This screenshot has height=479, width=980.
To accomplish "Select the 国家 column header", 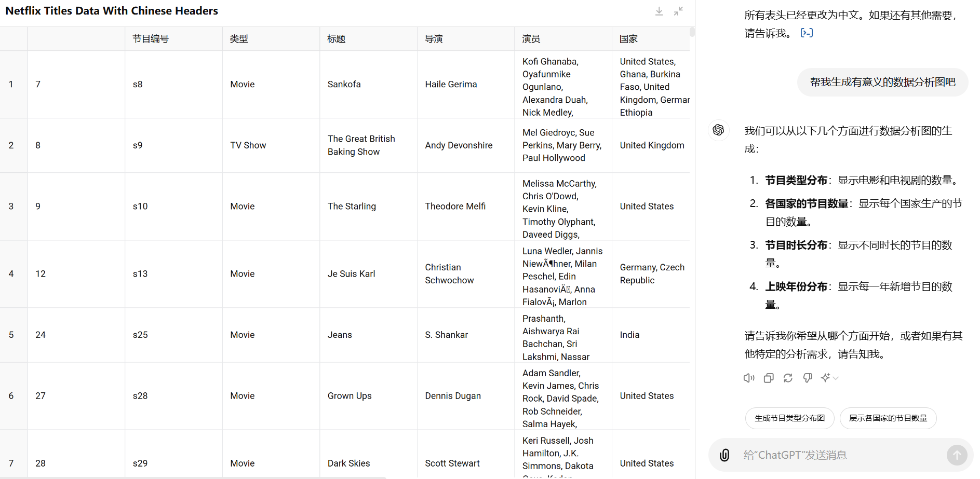I will click(x=651, y=39).
